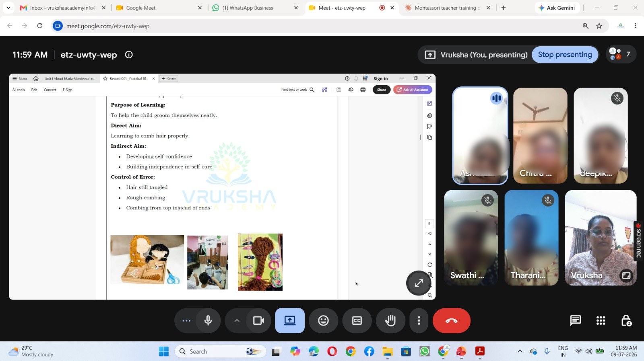Open host controls lock icon
The height and width of the screenshot is (361, 644).
point(626,320)
